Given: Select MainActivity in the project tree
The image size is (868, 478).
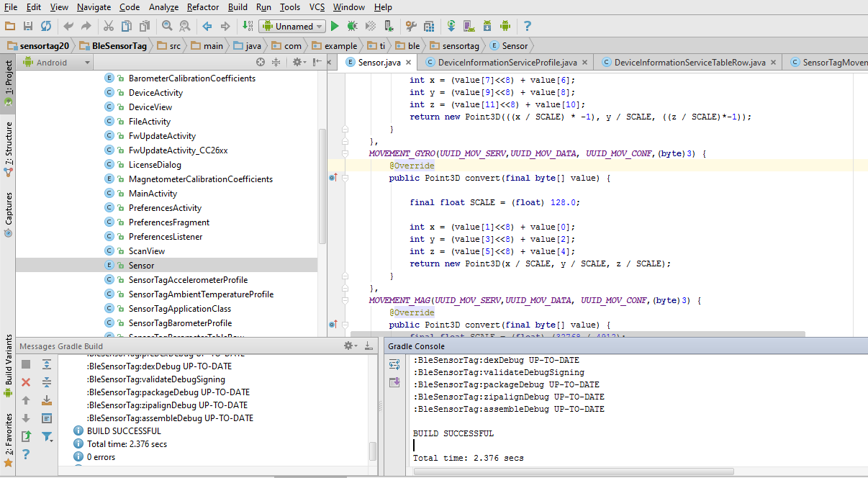Looking at the screenshot, I should [153, 194].
